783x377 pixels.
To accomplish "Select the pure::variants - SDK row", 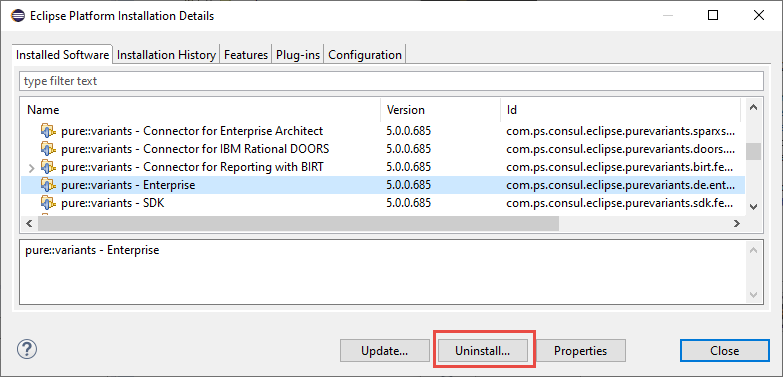I will (383, 203).
